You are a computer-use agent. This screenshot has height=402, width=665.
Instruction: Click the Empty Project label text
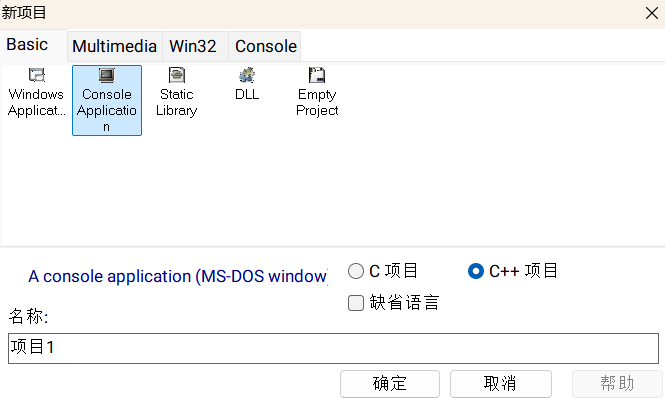tap(317, 102)
